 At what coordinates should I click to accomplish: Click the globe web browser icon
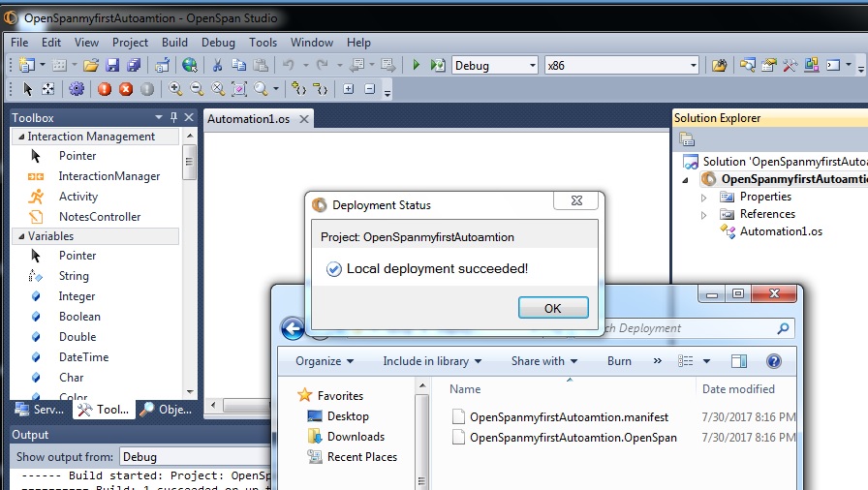pyautogui.click(x=190, y=65)
